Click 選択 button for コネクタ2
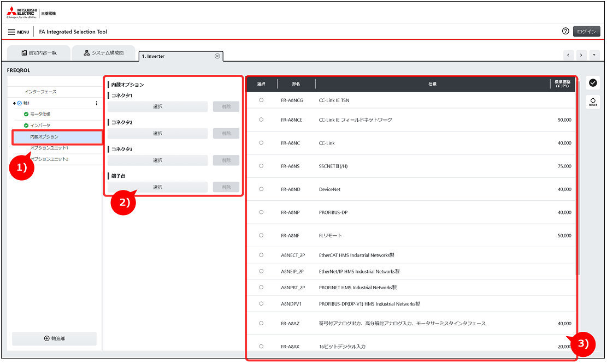Viewport: 607px width, 364px height. point(157,134)
